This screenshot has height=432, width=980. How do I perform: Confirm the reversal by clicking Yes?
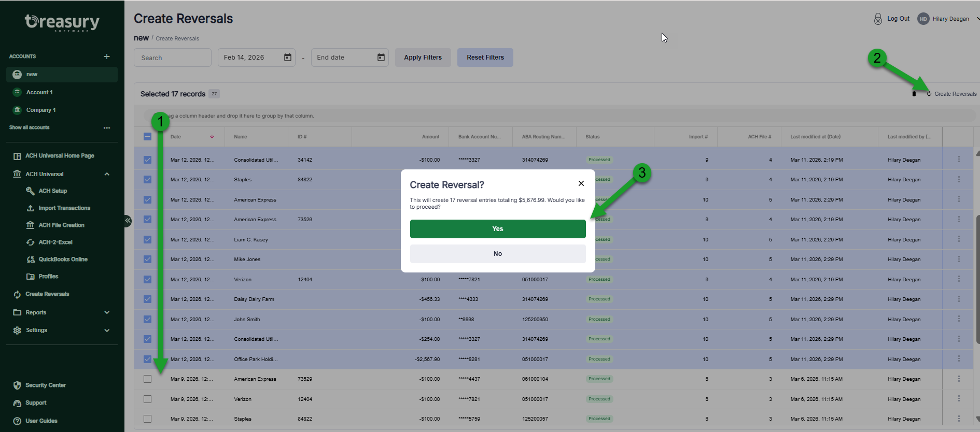[x=497, y=229]
